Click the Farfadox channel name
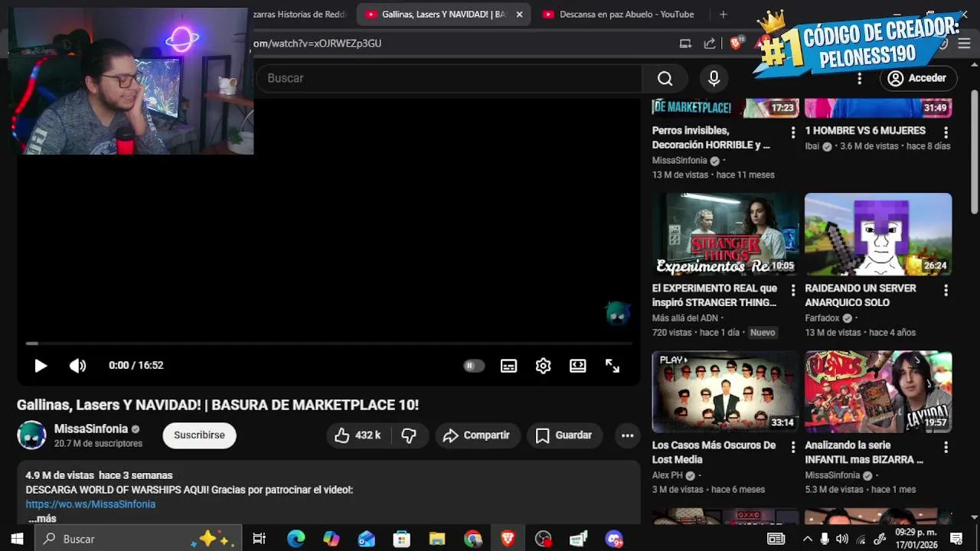 [x=822, y=318]
